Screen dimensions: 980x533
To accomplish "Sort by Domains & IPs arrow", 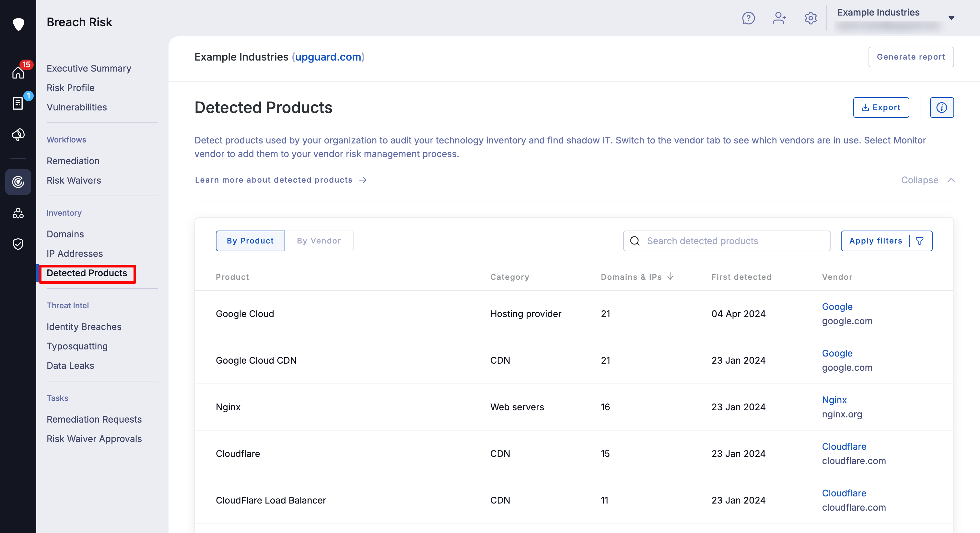I will (x=670, y=277).
